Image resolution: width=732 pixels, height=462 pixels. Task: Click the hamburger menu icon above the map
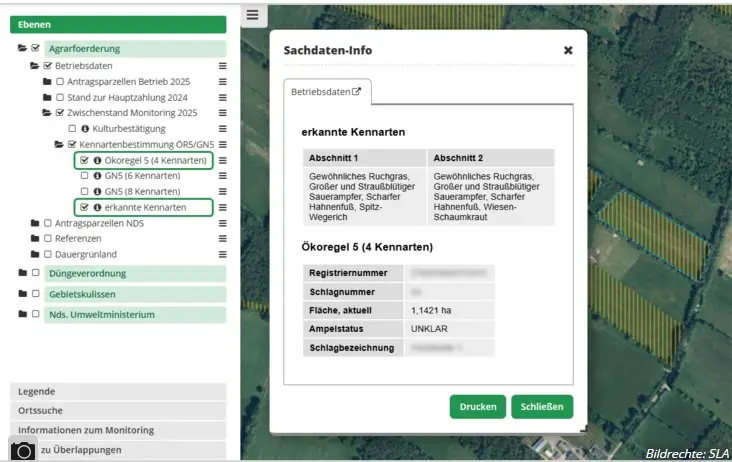point(252,15)
